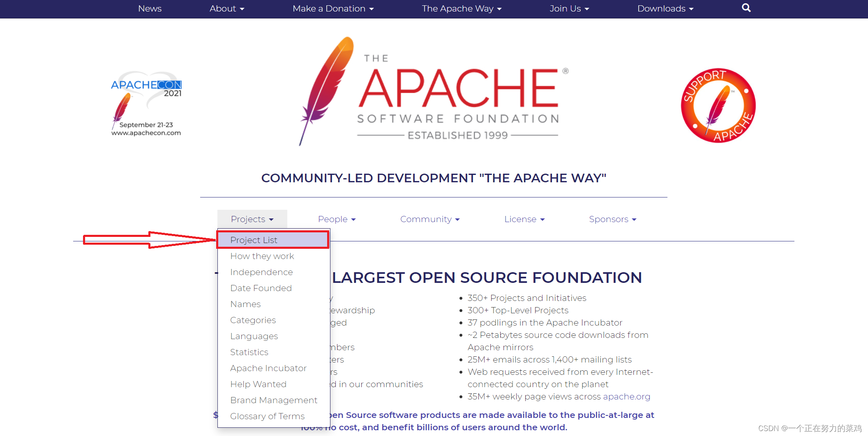Select Project List menu entry

(273, 240)
